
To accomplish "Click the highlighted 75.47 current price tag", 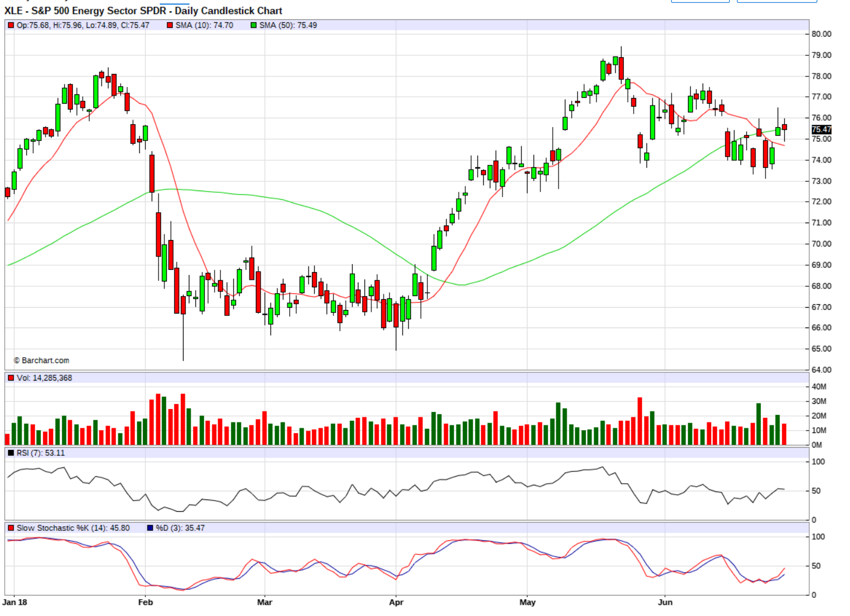I will [821, 130].
